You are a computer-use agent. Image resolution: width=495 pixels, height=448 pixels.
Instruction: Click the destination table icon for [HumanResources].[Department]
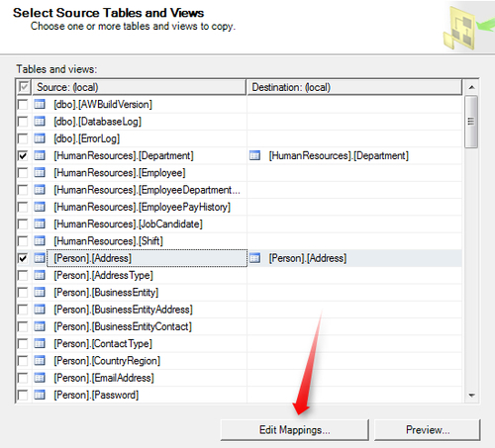[254, 155]
